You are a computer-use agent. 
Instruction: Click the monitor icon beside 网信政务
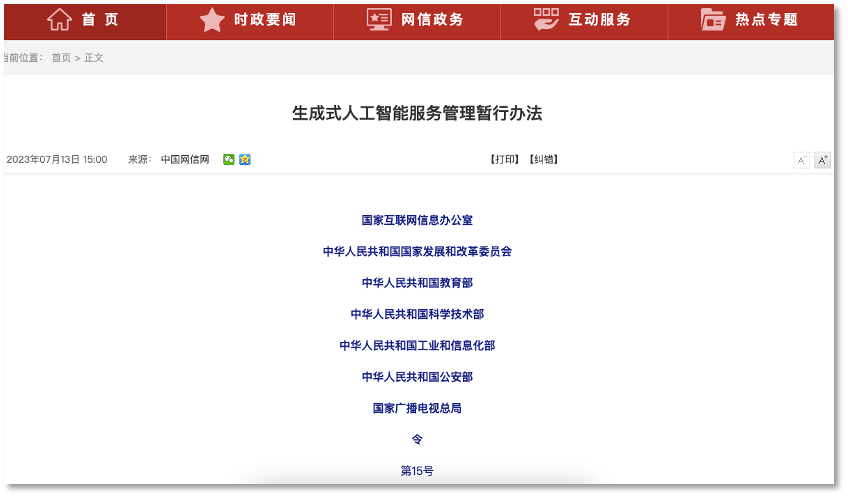point(379,20)
